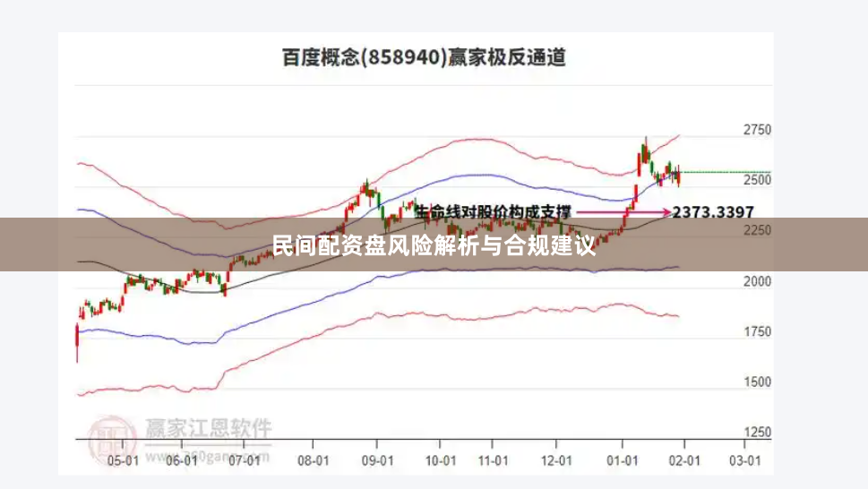
Task: Click the x-axis date 12-01
Action: tap(556, 460)
